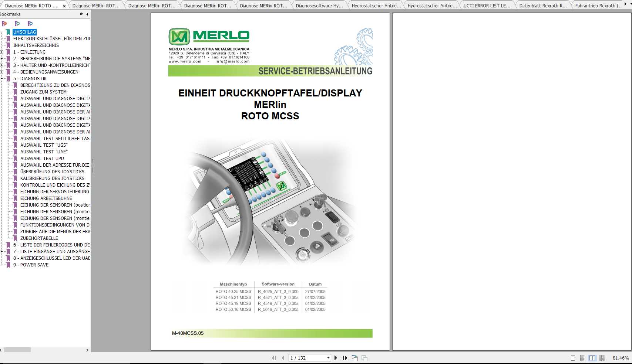Screen dimensions: 632x364
Task: Go to the next page
Action: [336, 358]
